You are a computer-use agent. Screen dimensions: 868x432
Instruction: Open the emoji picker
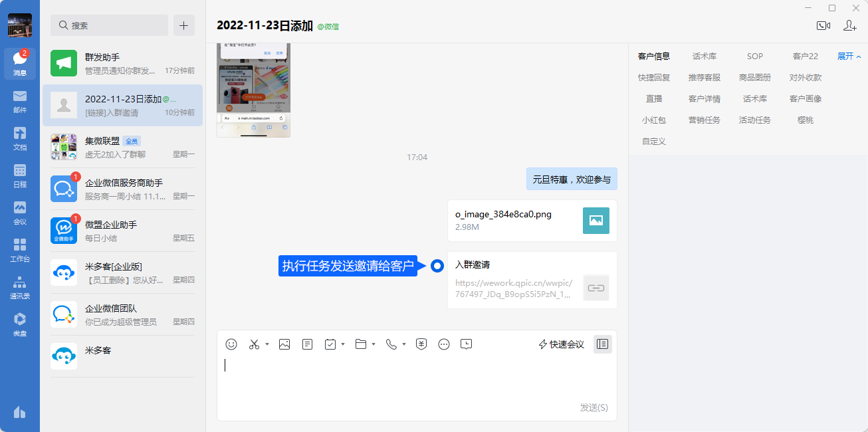(x=231, y=344)
